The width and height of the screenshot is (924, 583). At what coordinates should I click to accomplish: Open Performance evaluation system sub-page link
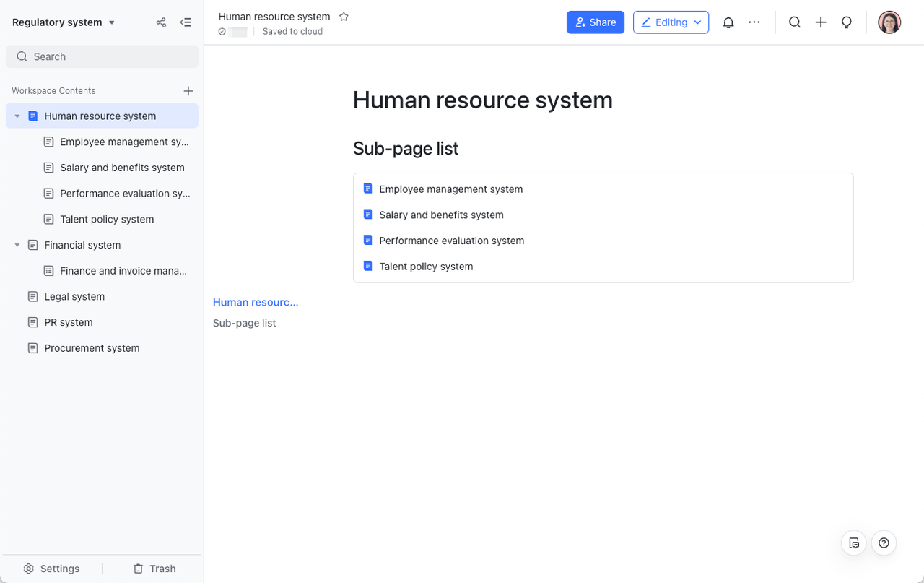pos(451,241)
